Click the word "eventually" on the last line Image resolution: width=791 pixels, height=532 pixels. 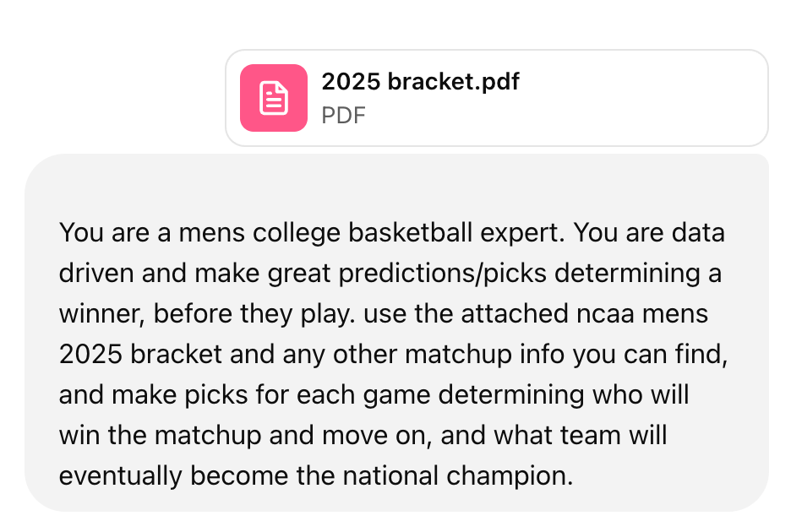click(120, 476)
